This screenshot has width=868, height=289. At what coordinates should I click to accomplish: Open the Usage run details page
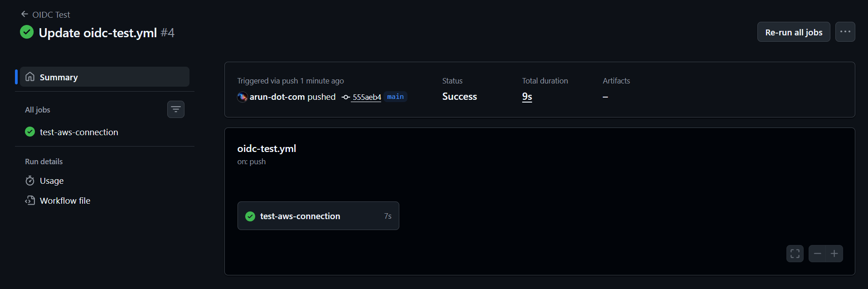click(x=52, y=181)
